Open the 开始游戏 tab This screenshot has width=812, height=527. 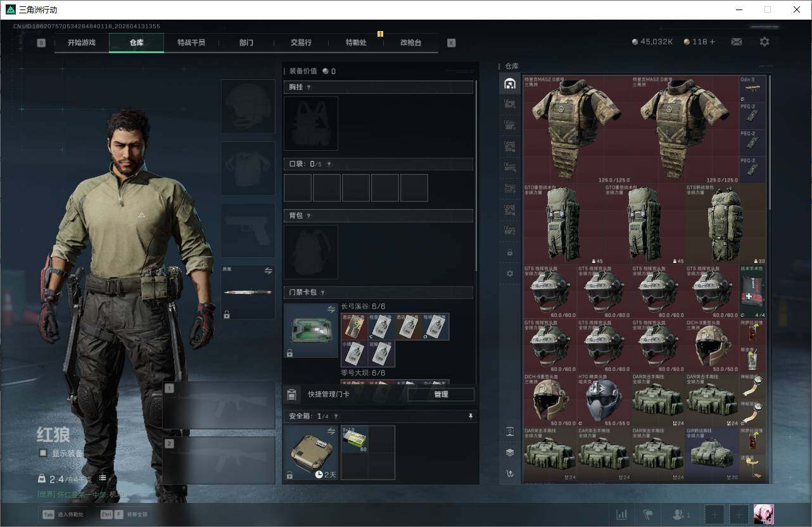pos(82,42)
